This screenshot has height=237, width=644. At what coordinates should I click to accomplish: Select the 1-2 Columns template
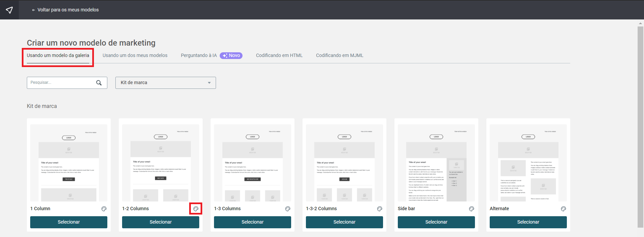pos(161,222)
